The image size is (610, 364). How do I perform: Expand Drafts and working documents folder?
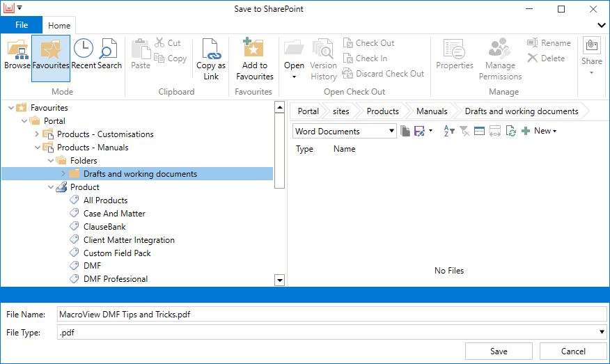pyautogui.click(x=63, y=174)
